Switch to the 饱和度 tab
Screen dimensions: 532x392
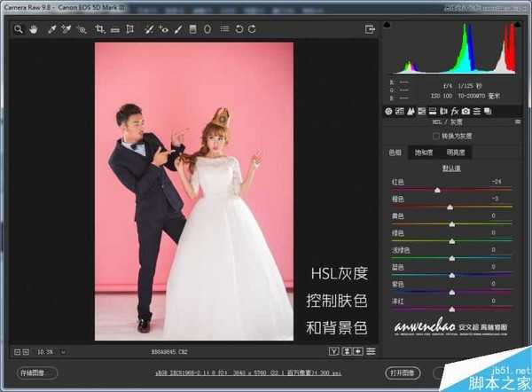click(x=425, y=153)
